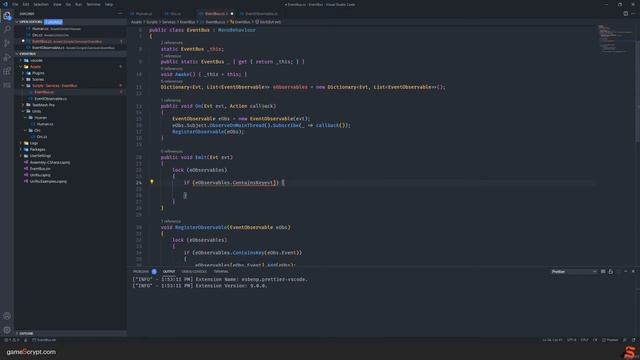Open the Edit menu
The width and height of the screenshot is (640, 360).
tap(26, 4)
